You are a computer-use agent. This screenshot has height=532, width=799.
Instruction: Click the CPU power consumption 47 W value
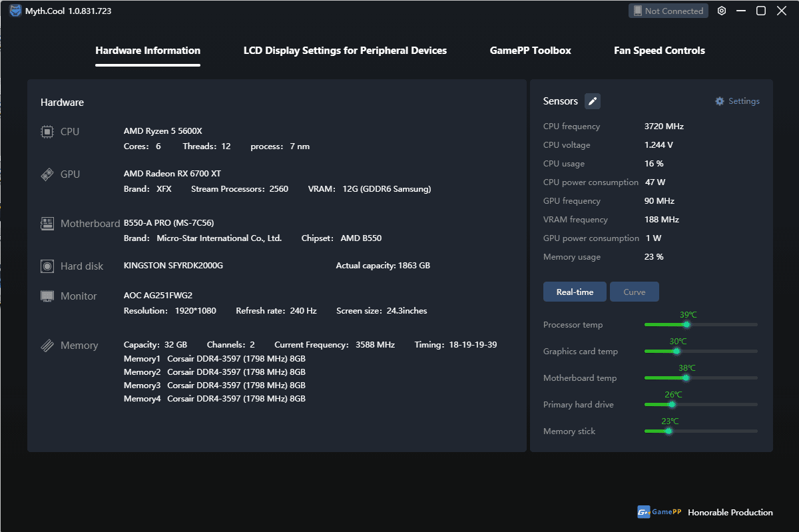click(655, 182)
